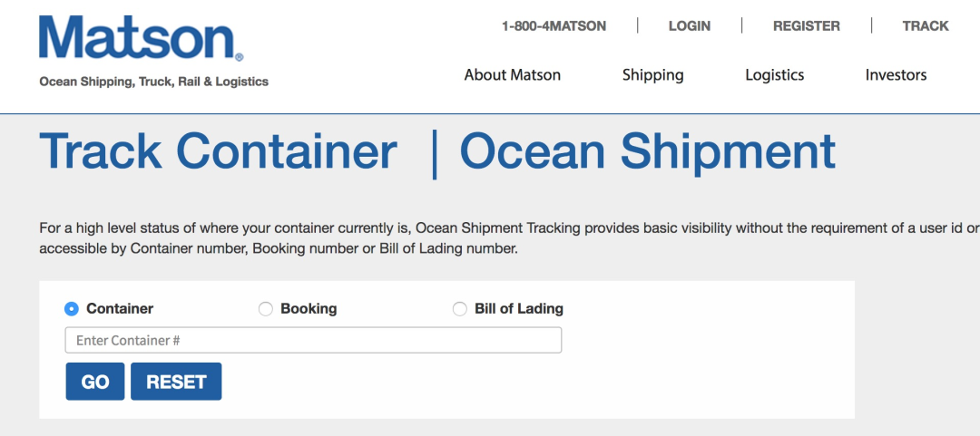
Task: Click the 1-800-4MATSON phone number link
Action: 554,26
